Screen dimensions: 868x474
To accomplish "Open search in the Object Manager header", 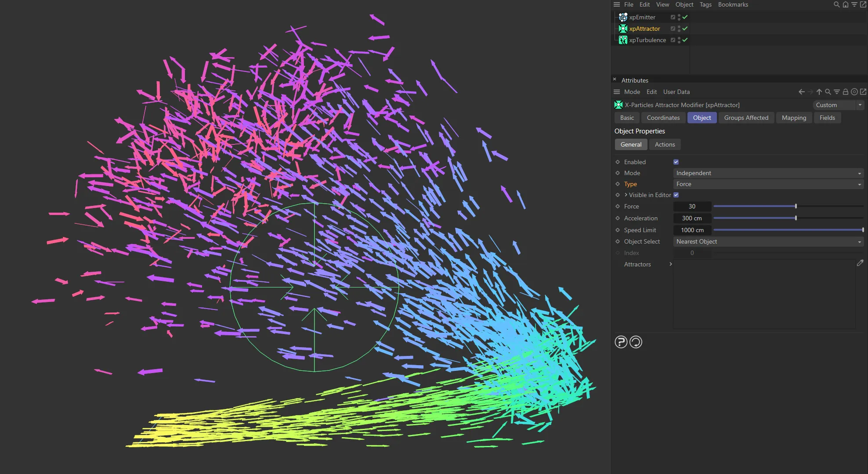I will point(836,4).
